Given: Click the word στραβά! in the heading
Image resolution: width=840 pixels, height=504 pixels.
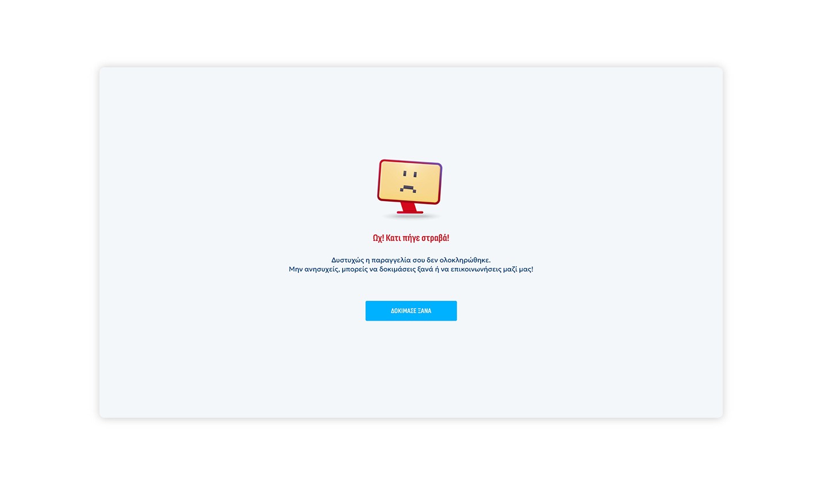Looking at the screenshot, I should click(x=435, y=238).
